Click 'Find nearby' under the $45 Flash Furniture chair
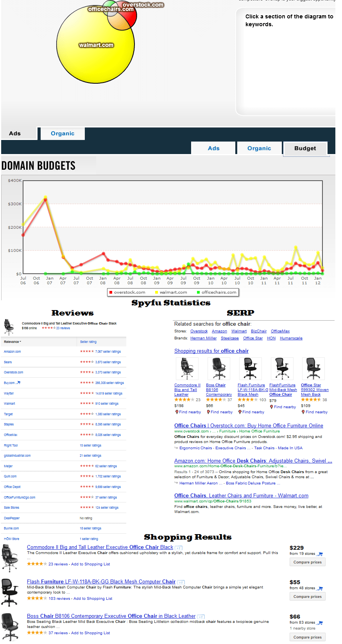342x644 pixels. click(253, 412)
